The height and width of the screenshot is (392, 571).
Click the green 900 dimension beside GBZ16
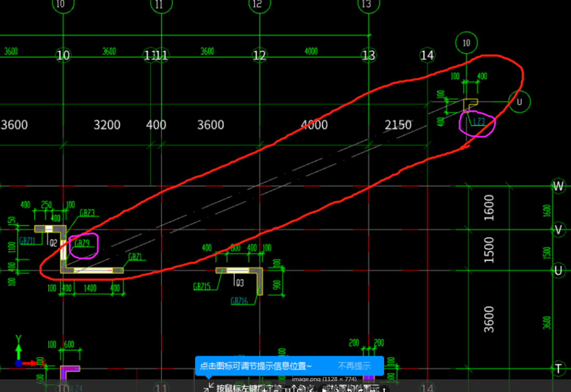[277, 285]
